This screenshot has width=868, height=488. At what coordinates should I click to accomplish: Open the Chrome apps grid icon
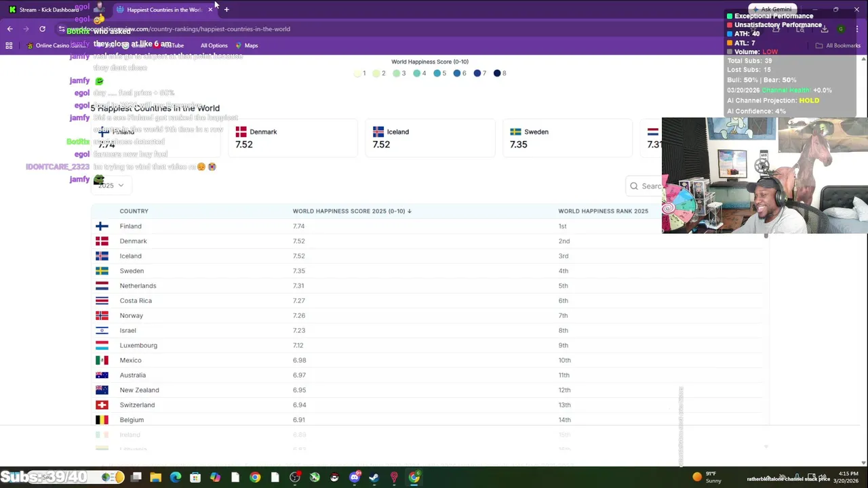(x=9, y=45)
